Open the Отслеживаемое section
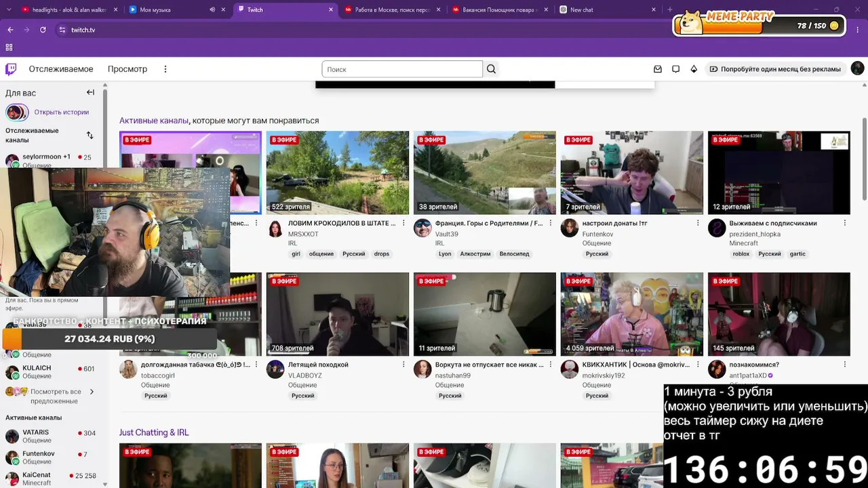Viewport: 868px width, 488px height. tap(61, 69)
